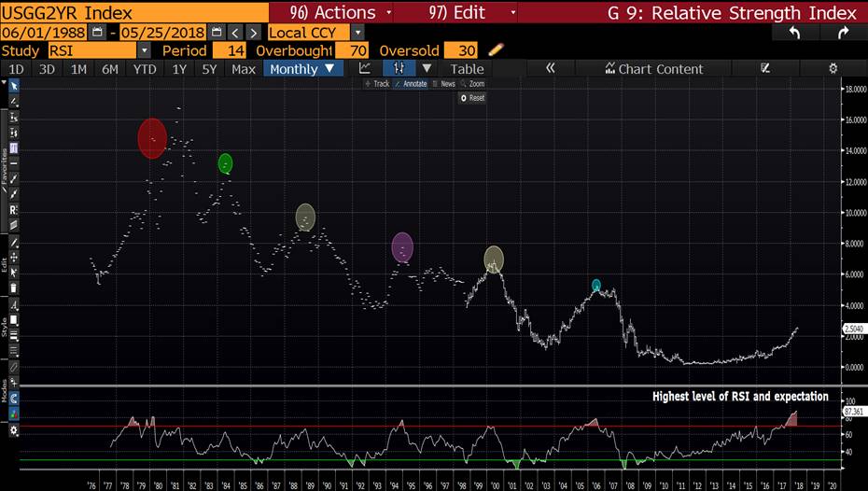This screenshot has height=491, width=868.
Task: Toggle Annotate mode on chart
Action: (412, 84)
